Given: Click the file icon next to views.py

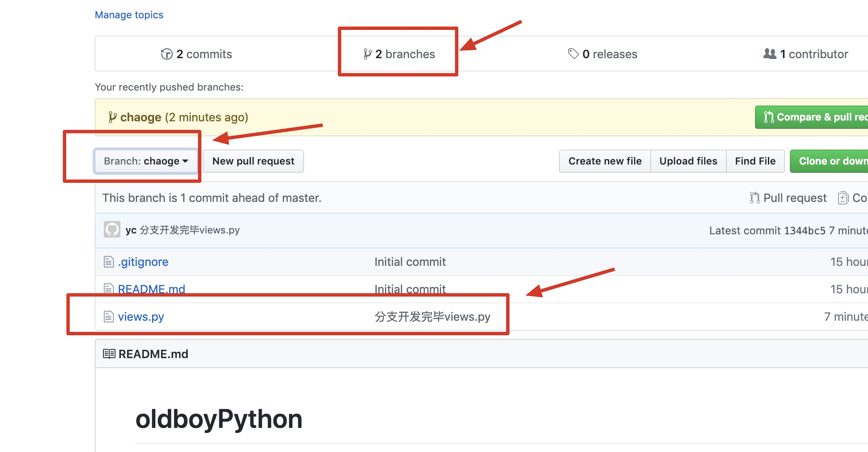Looking at the screenshot, I should (x=108, y=317).
